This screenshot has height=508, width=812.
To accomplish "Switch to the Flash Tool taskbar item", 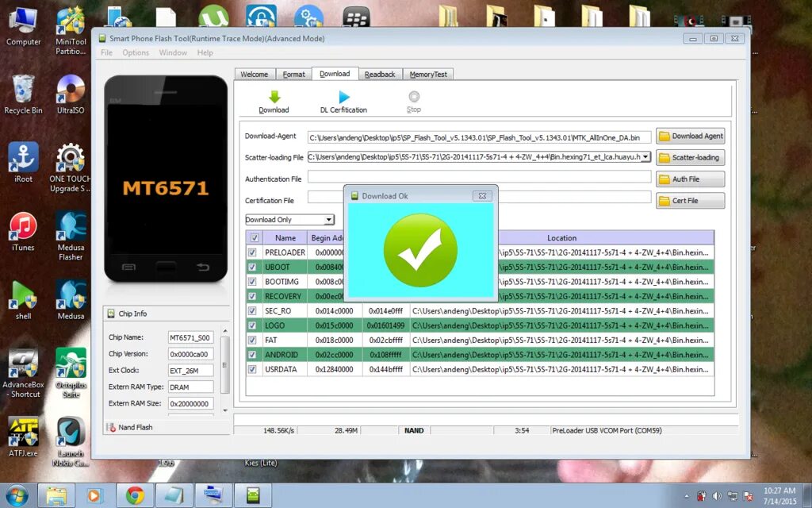I will pyautogui.click(x=253, y=495).
